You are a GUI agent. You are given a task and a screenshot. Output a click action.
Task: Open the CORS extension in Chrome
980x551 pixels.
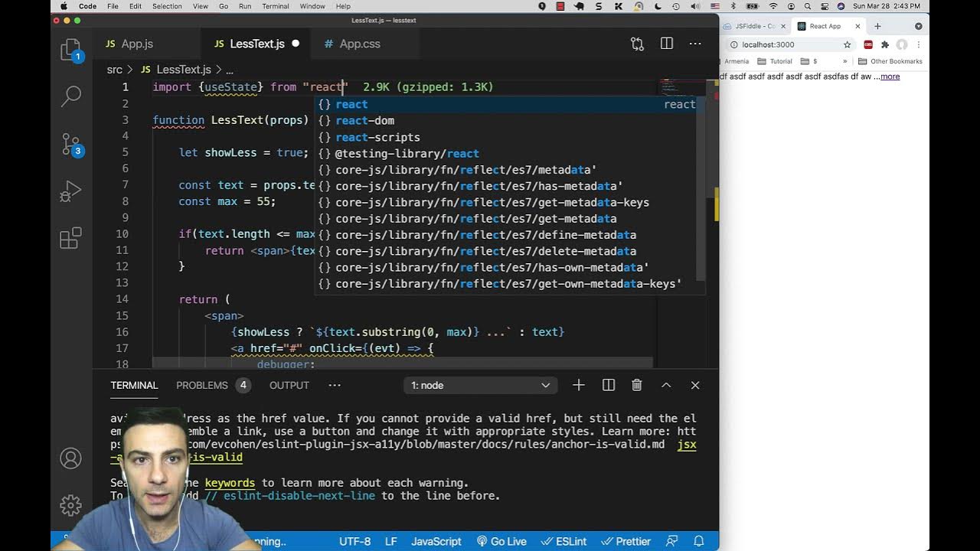(x=868, y=44)
